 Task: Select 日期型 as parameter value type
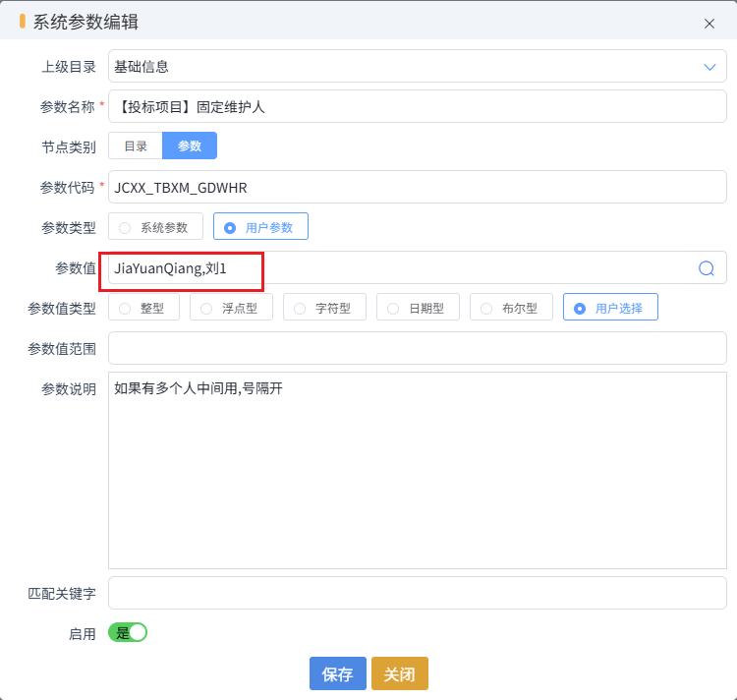418,308
